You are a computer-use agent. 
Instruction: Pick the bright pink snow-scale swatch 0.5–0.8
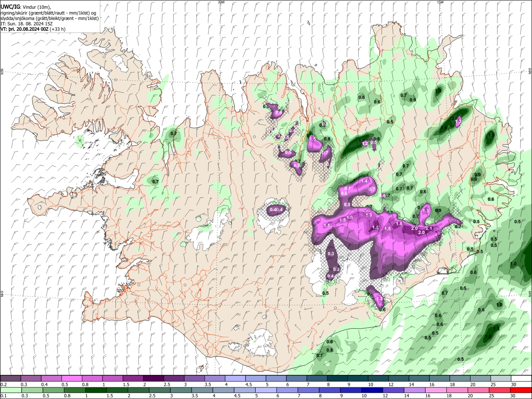pyautogui.click(x=71, y=379)
